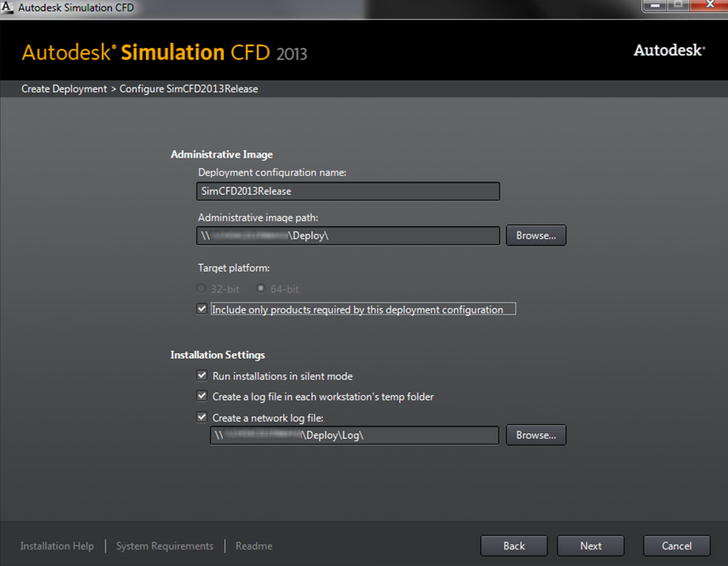728x566 pixels.
Task: Click the network log file path field
Action: pyautogui.click(x=354, y=435)
